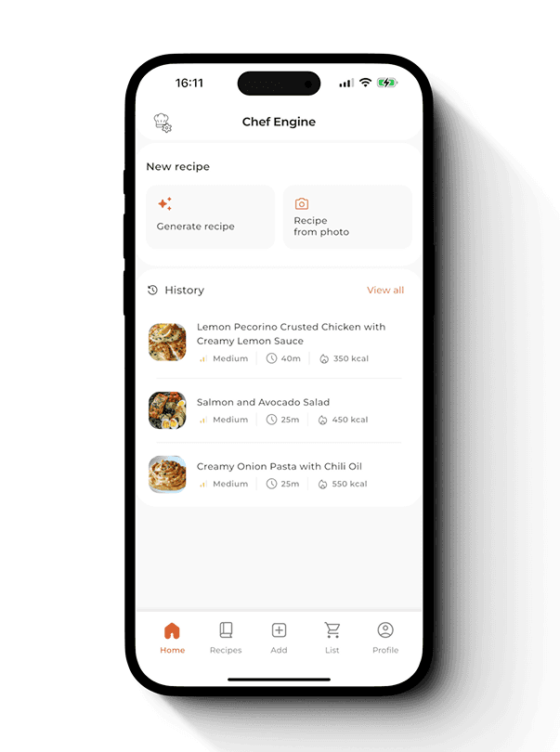Image resolution: width=560 pixels, height=752 pixels.
Task: Click the History clock icon
Action: click(152, 290)
